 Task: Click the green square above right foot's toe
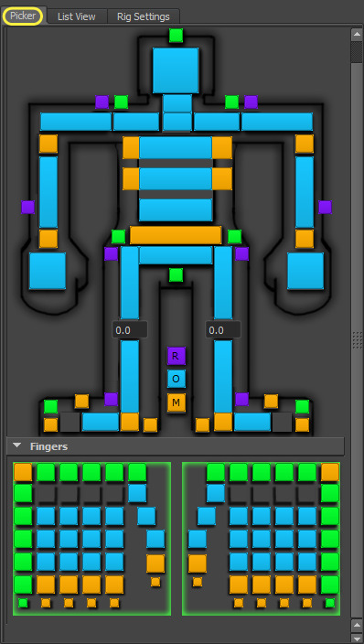(x=303, y=406)
